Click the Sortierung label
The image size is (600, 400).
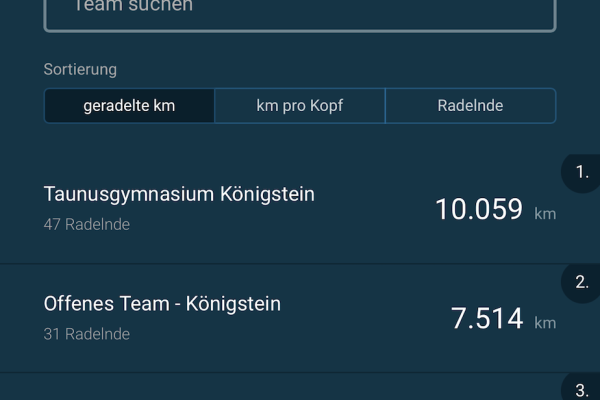80,70
